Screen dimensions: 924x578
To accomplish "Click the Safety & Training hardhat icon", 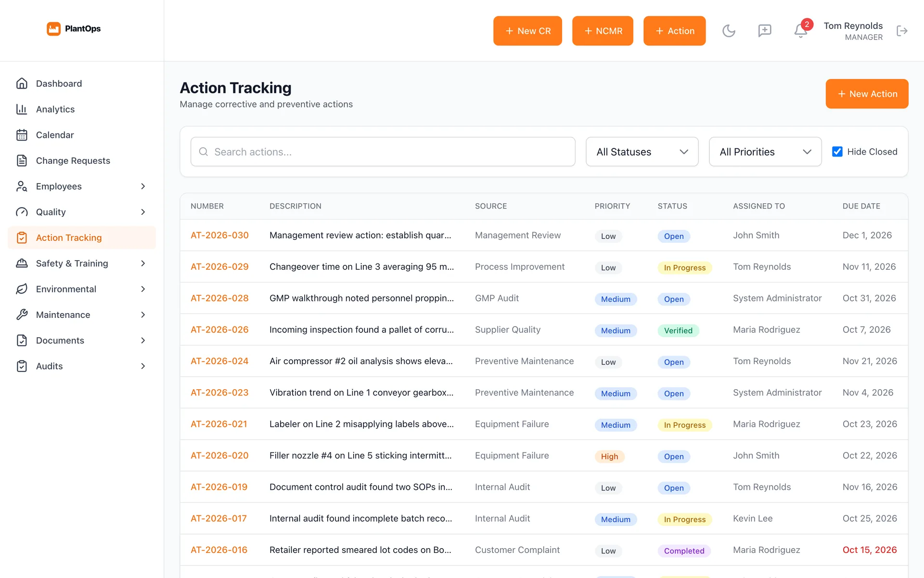I will click(22, 263).
